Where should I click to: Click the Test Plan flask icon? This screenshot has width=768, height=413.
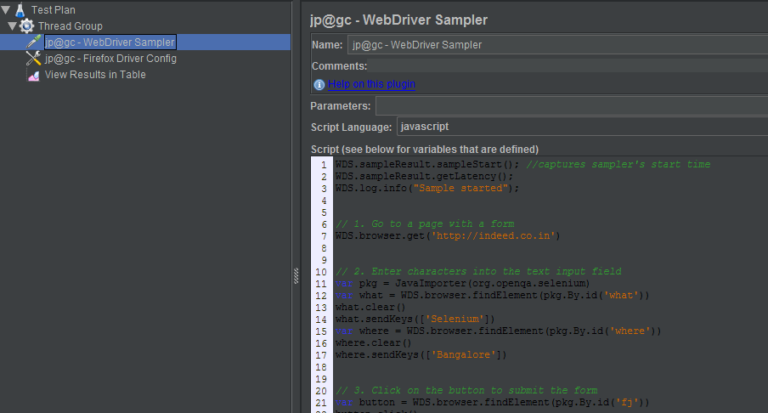tap(20, 9)
